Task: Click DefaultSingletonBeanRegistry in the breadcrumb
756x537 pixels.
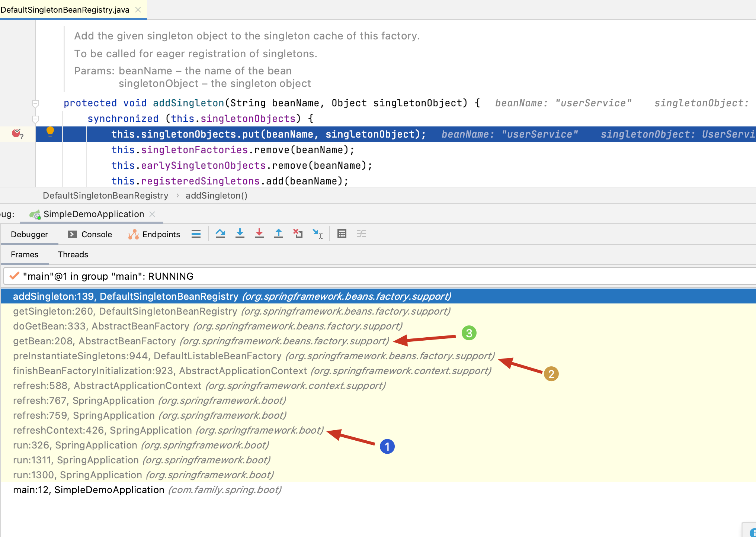Action: pyautogui.click(x=106, y=196)
